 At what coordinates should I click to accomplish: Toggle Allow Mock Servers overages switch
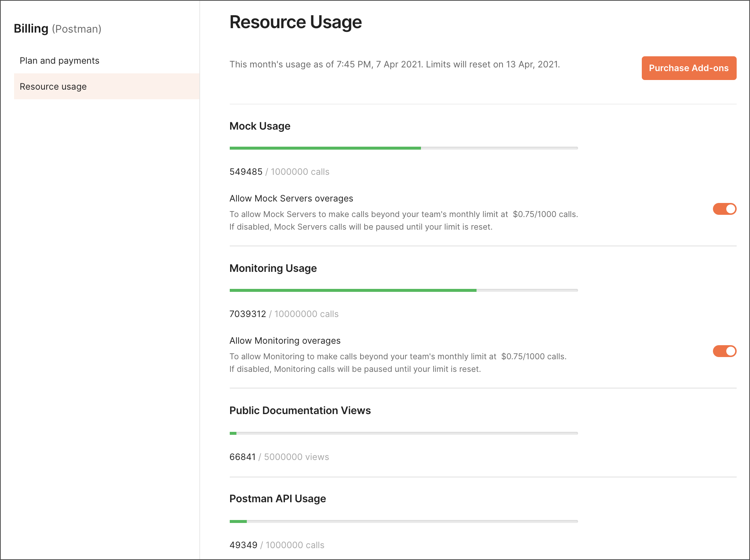pos(724,209)
